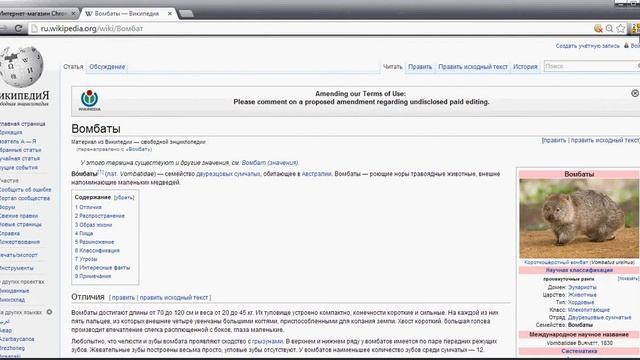Click the Wikipedia globe logo

22,67
